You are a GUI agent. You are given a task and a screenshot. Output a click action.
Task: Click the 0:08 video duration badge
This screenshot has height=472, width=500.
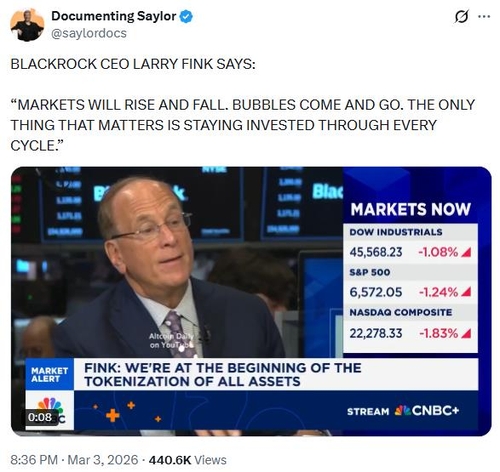[x=40, y=417]
